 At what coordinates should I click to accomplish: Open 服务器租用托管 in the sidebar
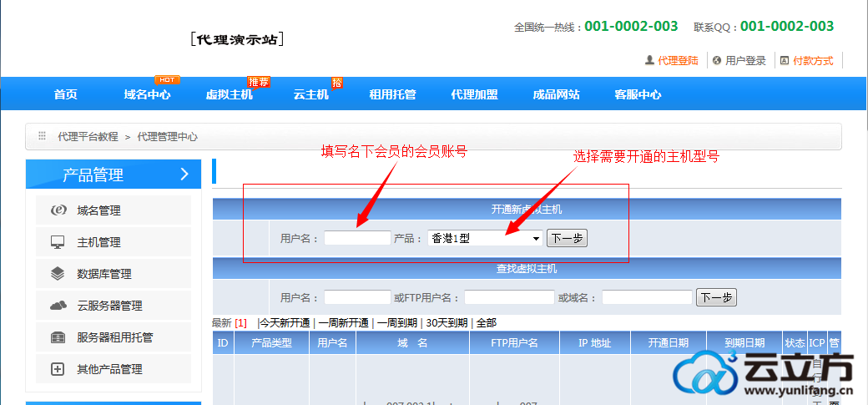[x=114, y=337]
